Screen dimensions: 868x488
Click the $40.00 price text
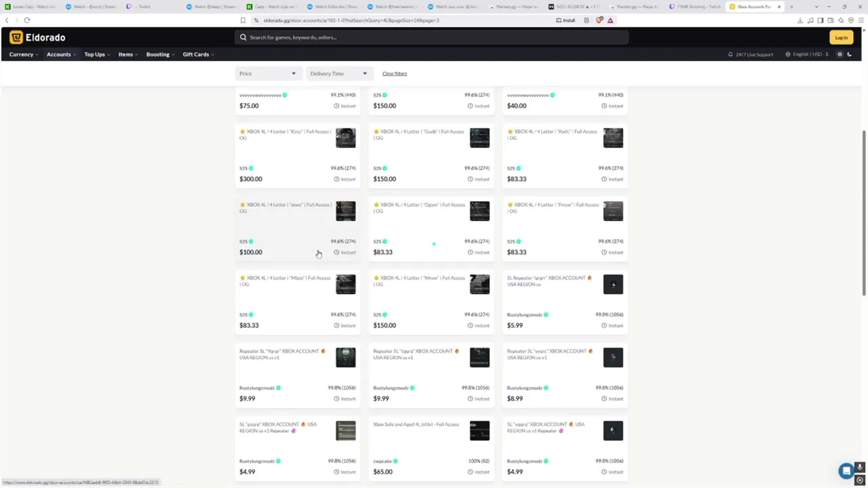pyautogui.click(x=517, y=106)
